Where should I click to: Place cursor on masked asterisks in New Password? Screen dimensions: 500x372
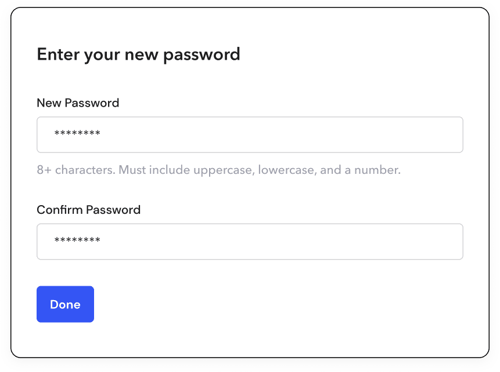click(x=77, y=133)
